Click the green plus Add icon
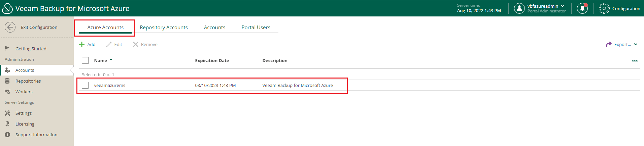The width and height of the screenshot is (644, 146). pyautogui.click(x=82, y=44)
